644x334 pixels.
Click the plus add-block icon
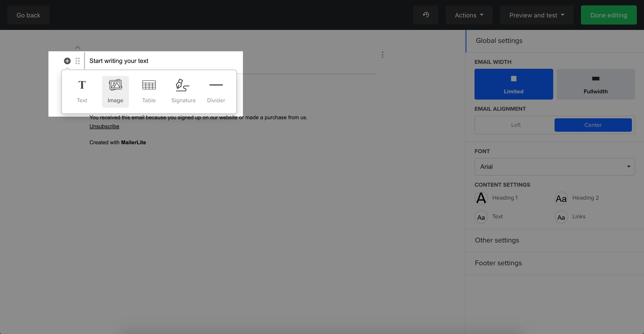click(67, 61)
